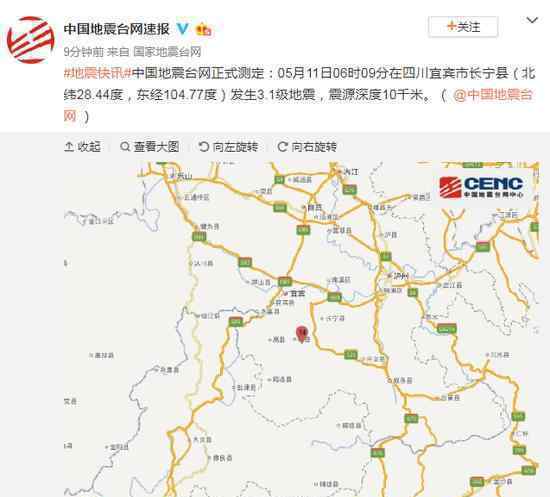Open the @中国地震台网 mention link
This screenshot has height=497, width=550.
tap(494, 95)
